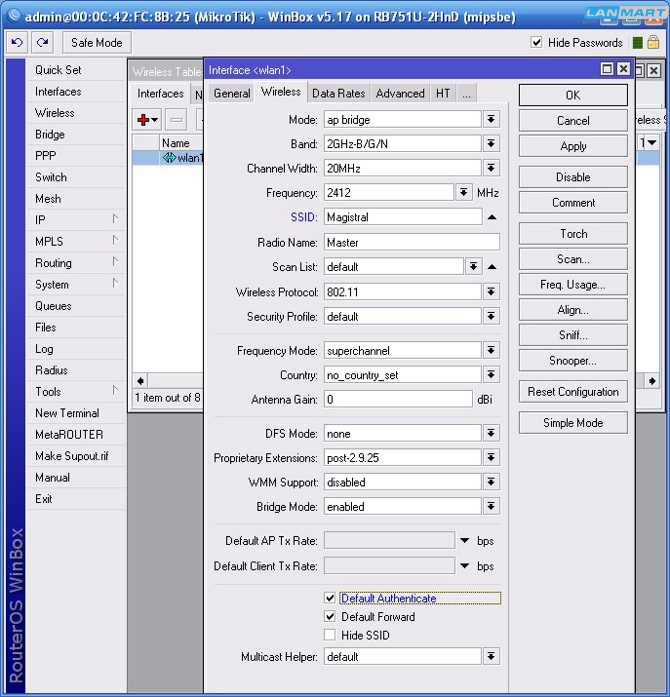Click the redo arrow icon in toolbar

(42, 42)
